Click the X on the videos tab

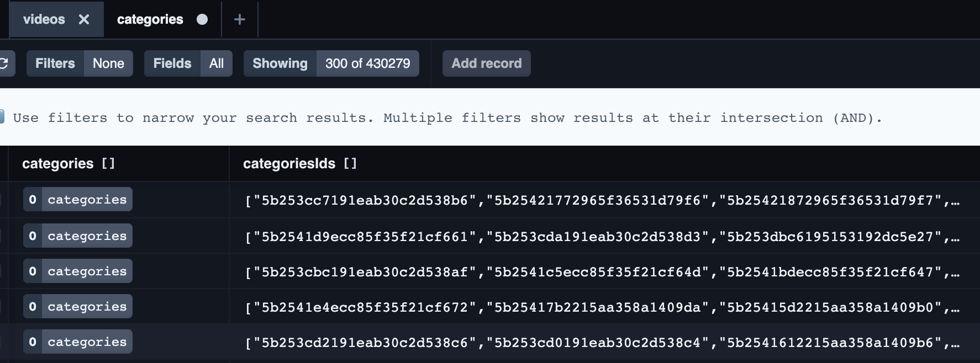coord(85,19)
